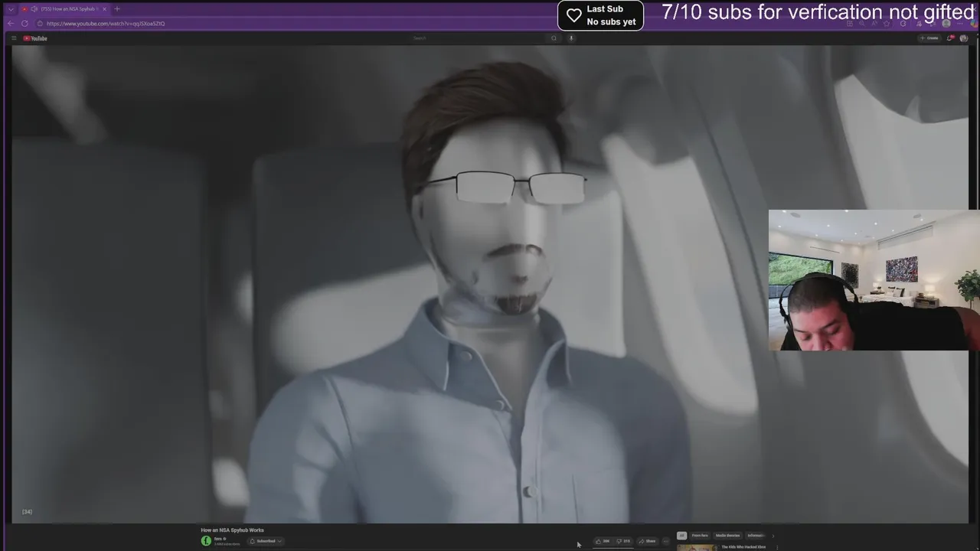Click browser favorites star icon

coord(887,24)
